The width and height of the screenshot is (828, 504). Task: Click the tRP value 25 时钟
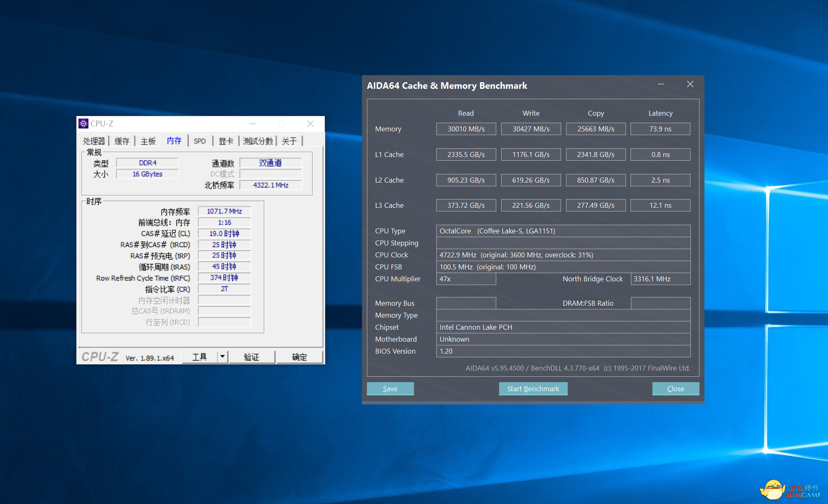(x=224, y=255)
